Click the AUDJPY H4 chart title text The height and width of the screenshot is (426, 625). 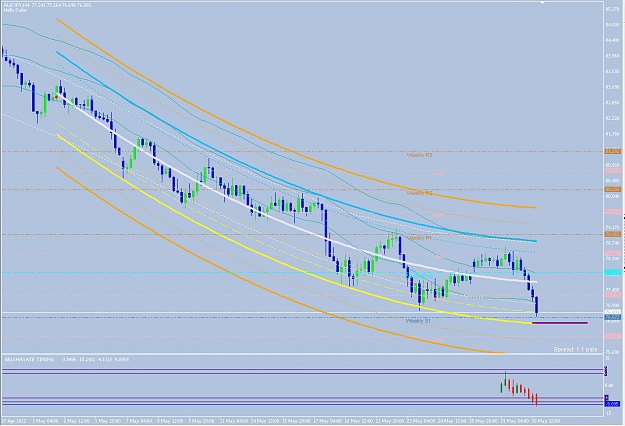pyautogui.click(x=47, y=4)
